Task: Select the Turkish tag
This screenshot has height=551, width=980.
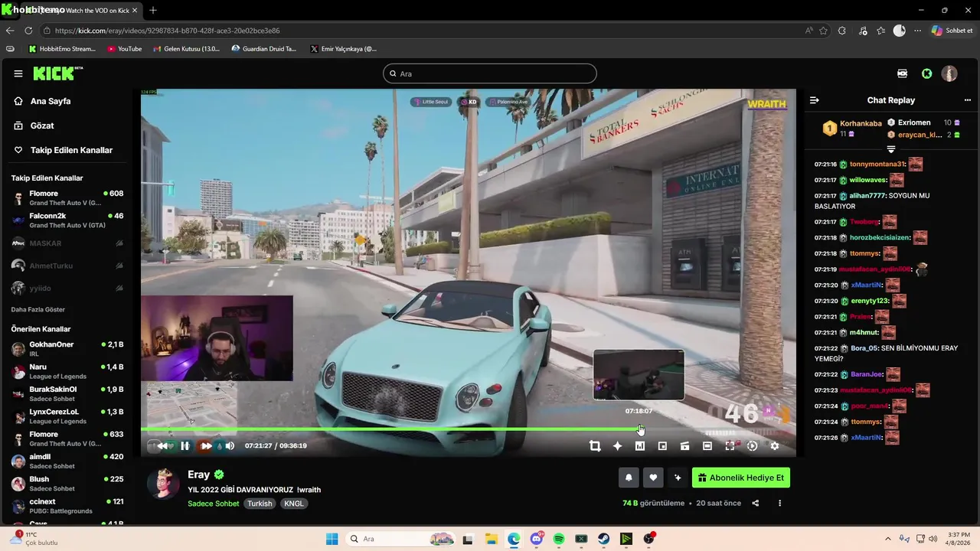Action: click(x=260, y=504)
